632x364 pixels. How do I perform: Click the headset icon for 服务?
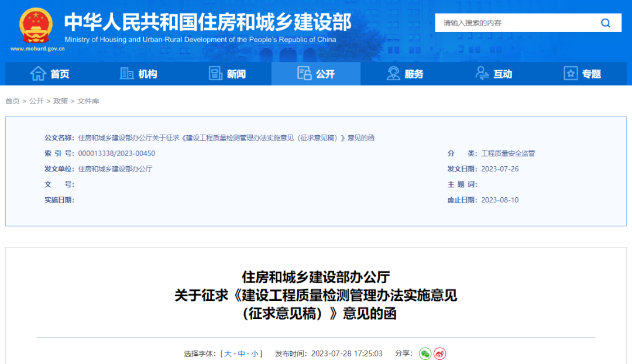(x=393, y=74)
